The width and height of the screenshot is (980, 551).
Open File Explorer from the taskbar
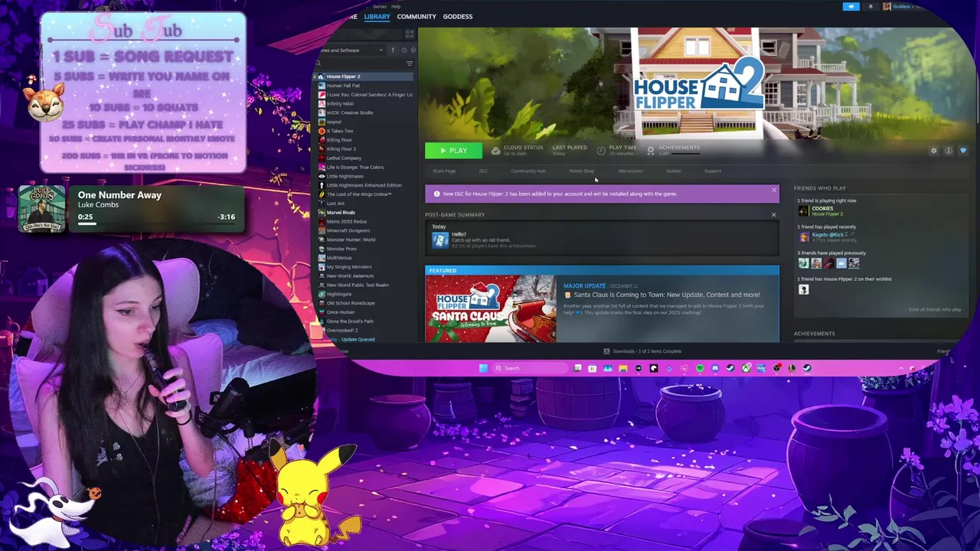[x=623, y=368]
